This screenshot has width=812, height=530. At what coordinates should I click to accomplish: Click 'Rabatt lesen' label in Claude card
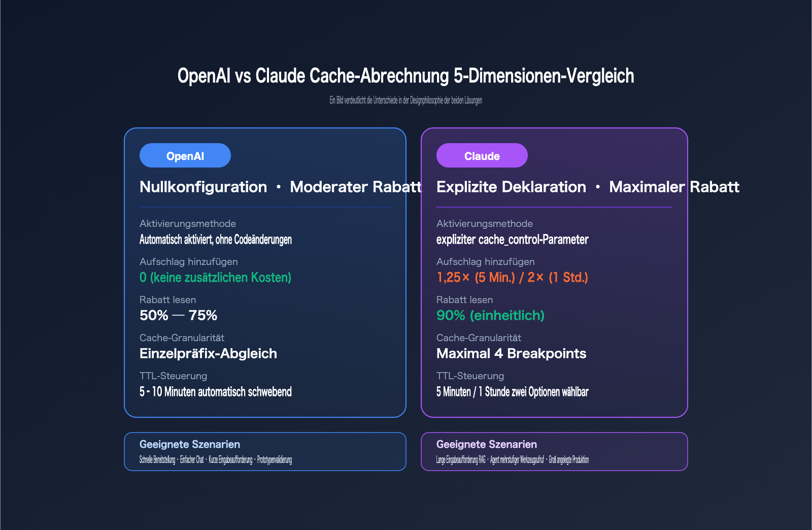coord(465,300)
